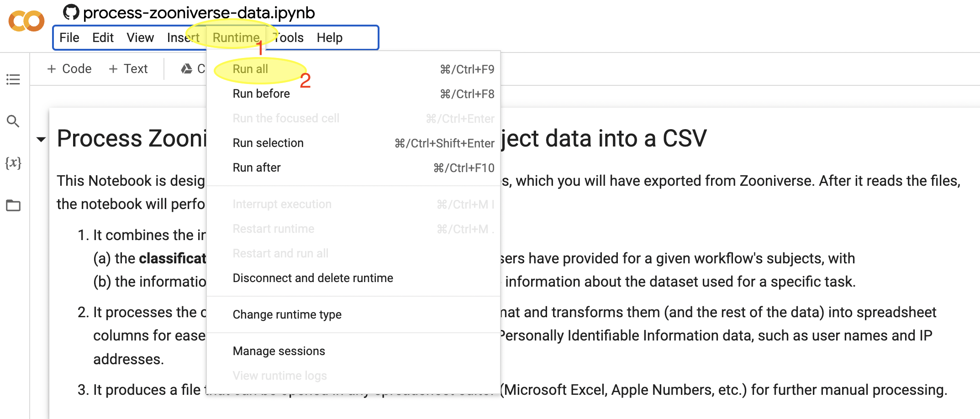Open the Help menu
This screenshot has height=419, width=980.
click(330, 37)
